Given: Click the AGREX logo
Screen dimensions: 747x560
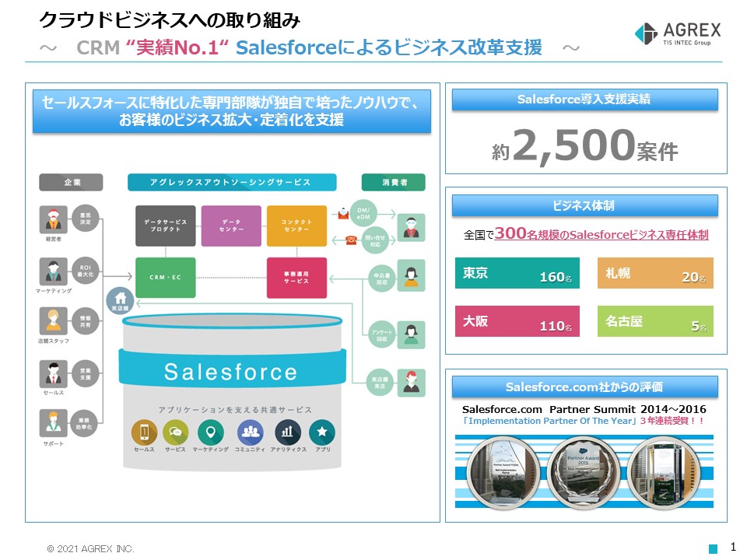Looking at the screenshot, I should point(677,33).
